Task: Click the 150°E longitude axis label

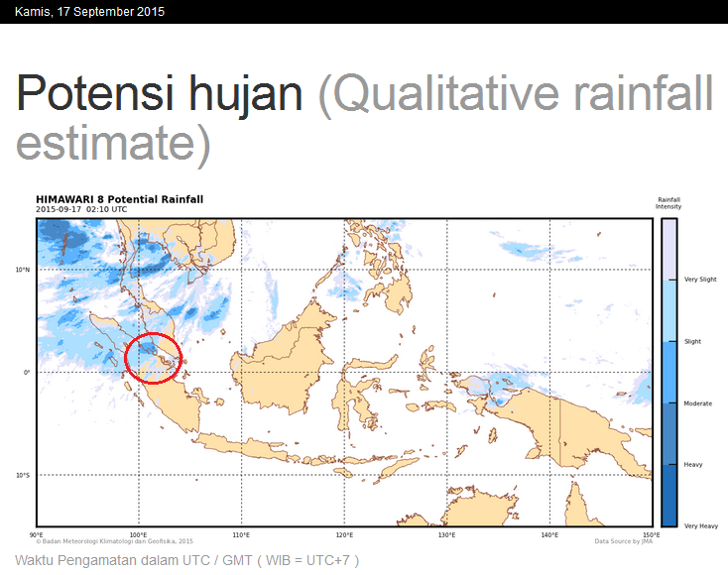Action: [652, 535]
